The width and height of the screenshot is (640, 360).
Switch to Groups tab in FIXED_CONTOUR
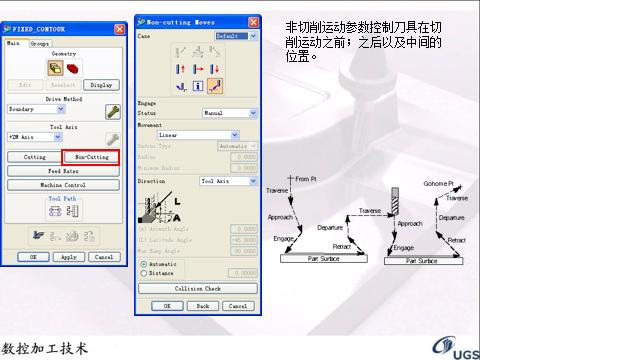coord(40,44)
